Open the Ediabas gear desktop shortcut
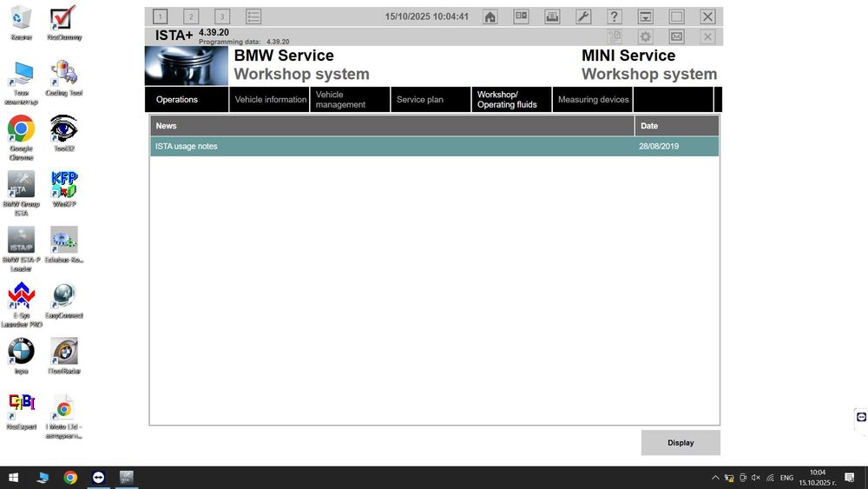The image size is (868, 489). coord(64,245)
